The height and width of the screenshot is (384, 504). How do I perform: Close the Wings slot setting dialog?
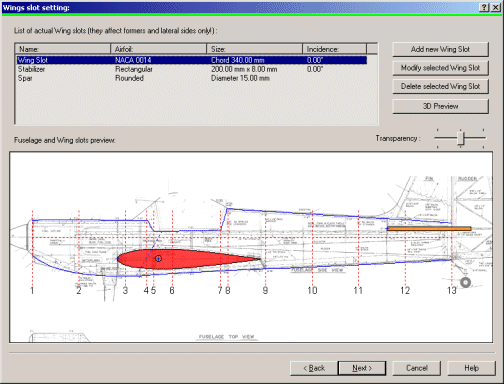coord(496,7)
